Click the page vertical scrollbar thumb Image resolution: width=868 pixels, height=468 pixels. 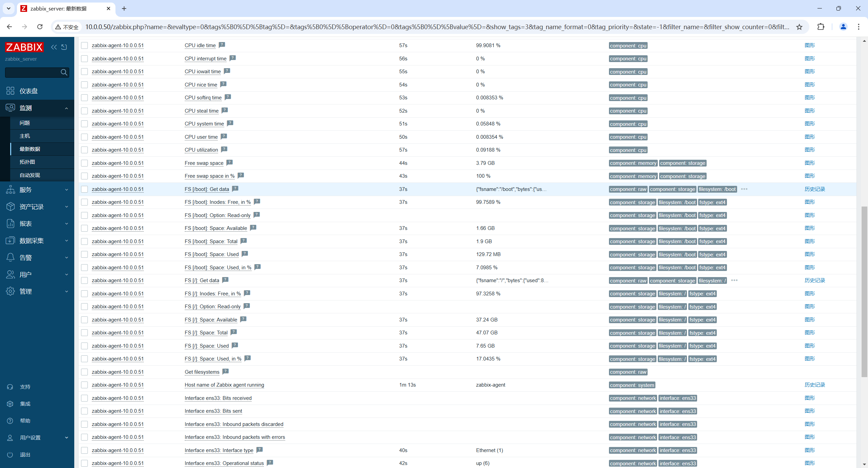pyautogui.click(x=864, y=292)
